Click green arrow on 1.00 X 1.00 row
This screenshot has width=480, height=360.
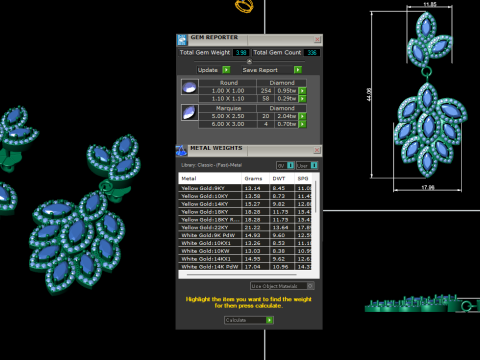tap(302, 91)
